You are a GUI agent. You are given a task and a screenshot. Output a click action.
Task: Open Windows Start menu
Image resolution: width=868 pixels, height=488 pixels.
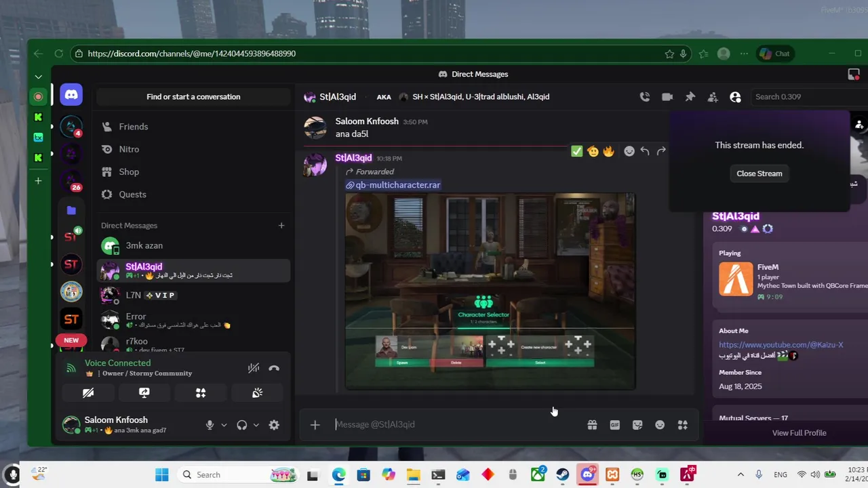pyautogui.click(x=161, y=474)
